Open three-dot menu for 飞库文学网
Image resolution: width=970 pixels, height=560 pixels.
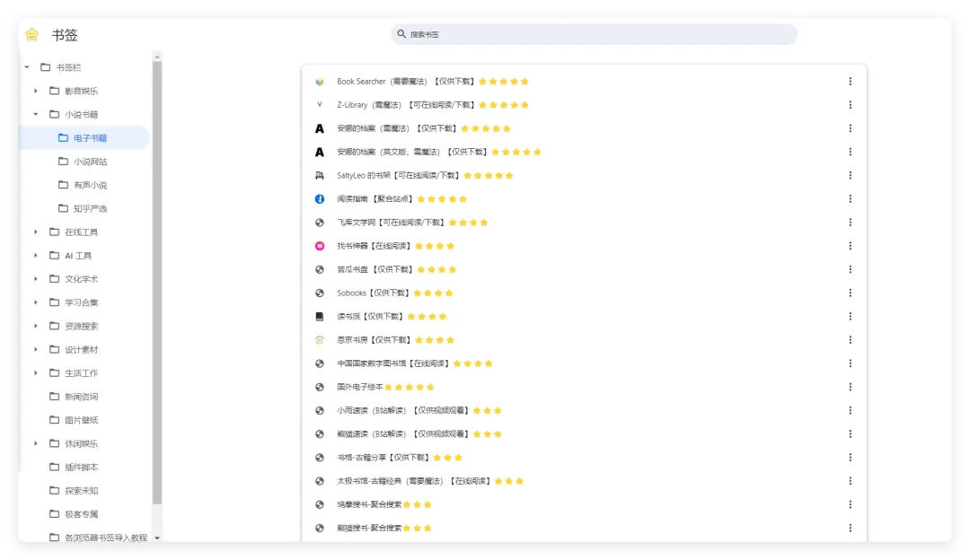[850, 223]
